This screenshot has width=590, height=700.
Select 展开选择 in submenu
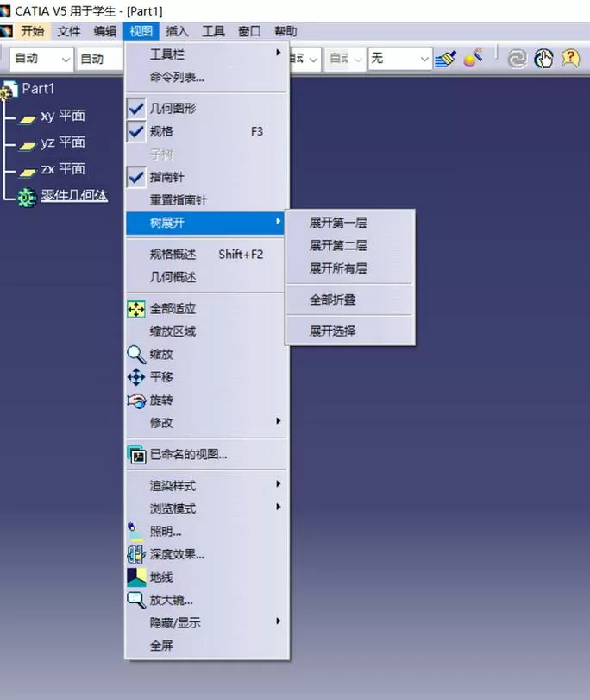click(350, 331)
